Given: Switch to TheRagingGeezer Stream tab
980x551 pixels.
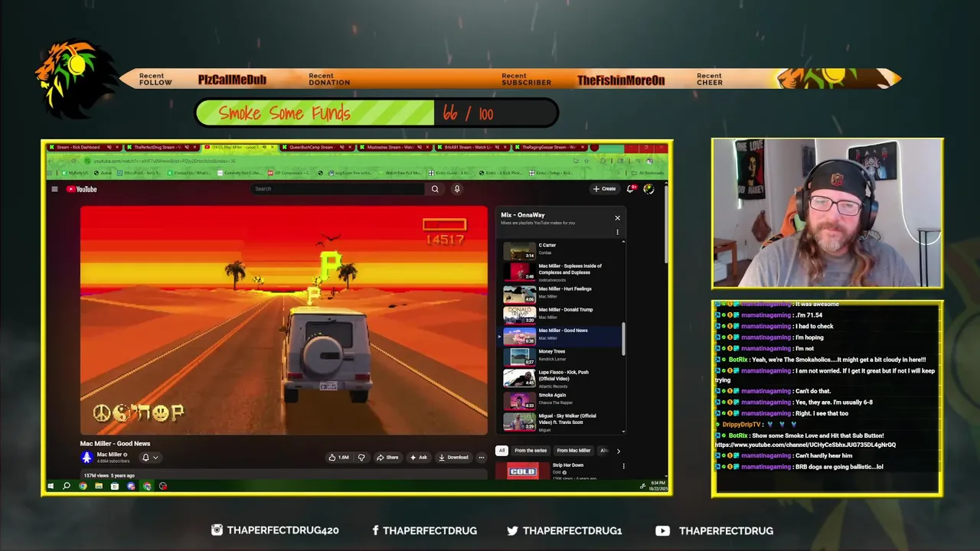Looking at the screenshot, I should tap(551, 147).
